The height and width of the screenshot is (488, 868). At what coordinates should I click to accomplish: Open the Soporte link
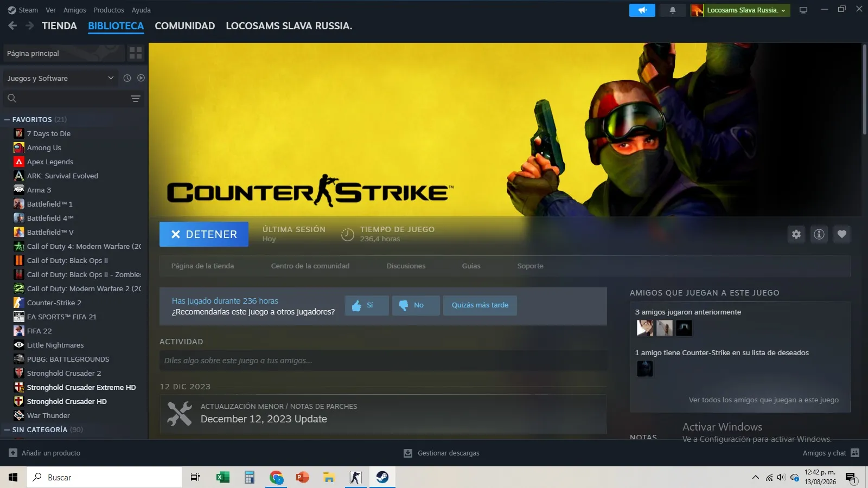(x=530, y=266)
